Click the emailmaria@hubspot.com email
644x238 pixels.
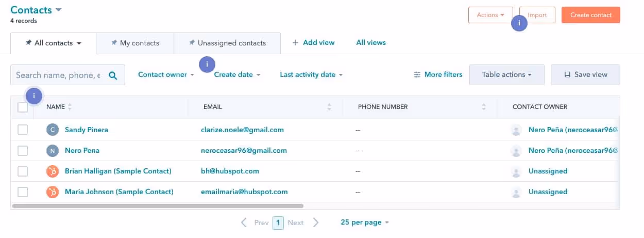[x=244, y=192]
